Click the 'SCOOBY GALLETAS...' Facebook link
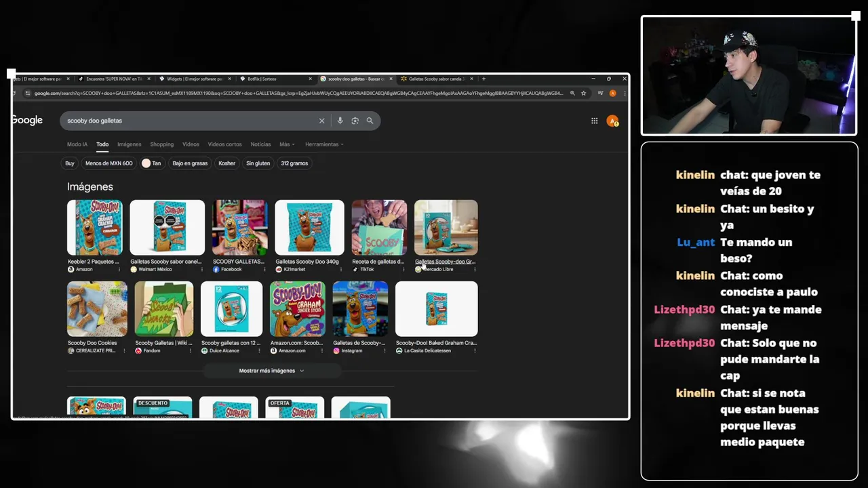 (x=238, y=262)
